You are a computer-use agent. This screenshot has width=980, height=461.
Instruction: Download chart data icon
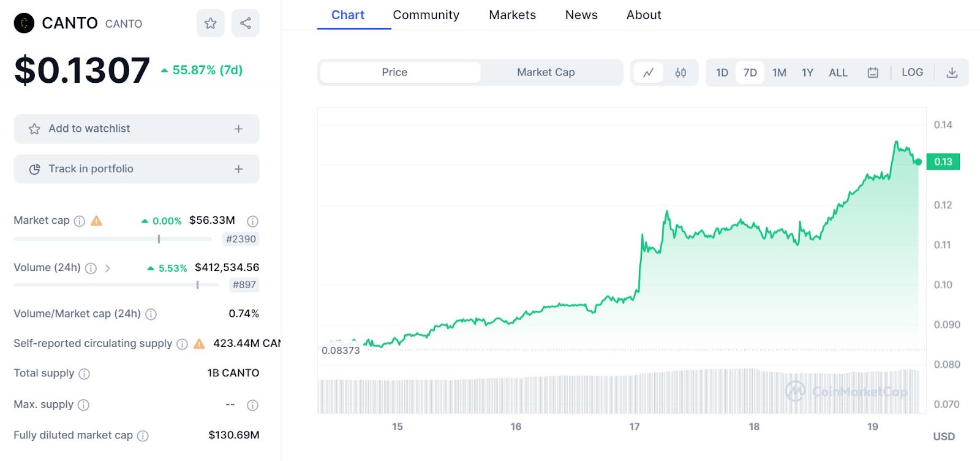tap(952, 72)
